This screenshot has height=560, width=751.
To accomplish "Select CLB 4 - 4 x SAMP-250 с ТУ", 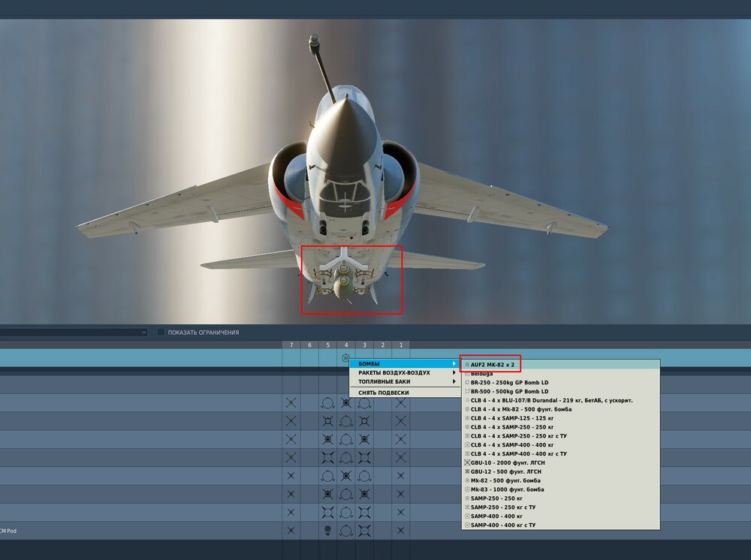I will pyautogui.click(x=560, y=436).
